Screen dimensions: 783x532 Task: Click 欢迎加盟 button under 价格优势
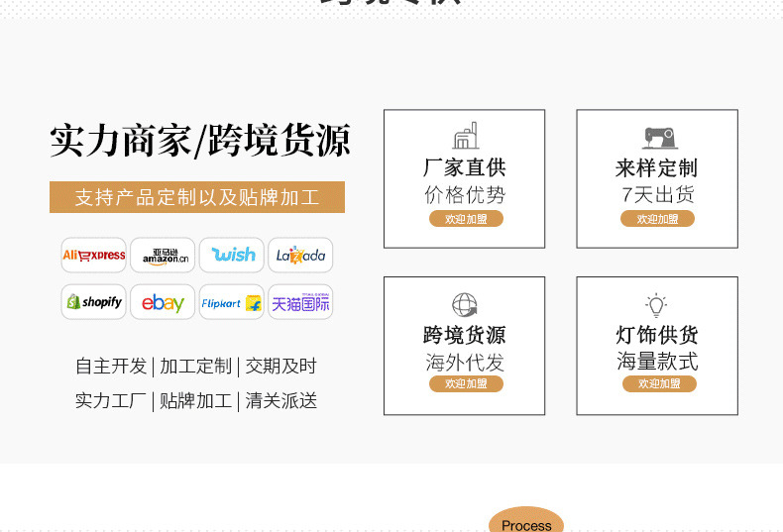click(466, 219)
